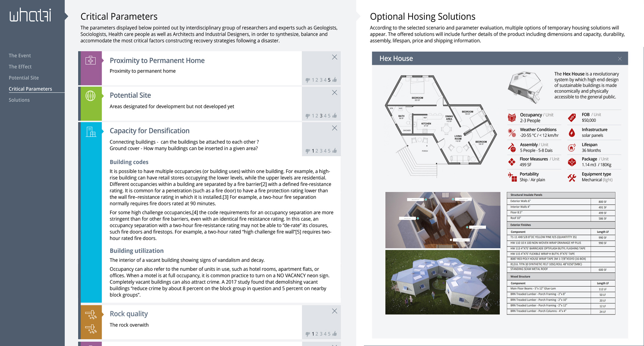Click the whatai logo
644x346 pixels.
pos(30,15)
